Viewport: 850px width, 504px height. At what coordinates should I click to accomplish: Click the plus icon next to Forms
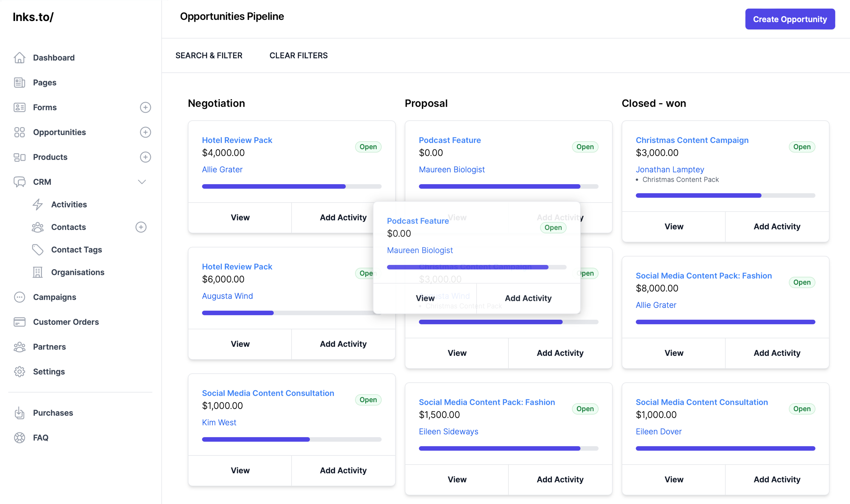(145, 107)
